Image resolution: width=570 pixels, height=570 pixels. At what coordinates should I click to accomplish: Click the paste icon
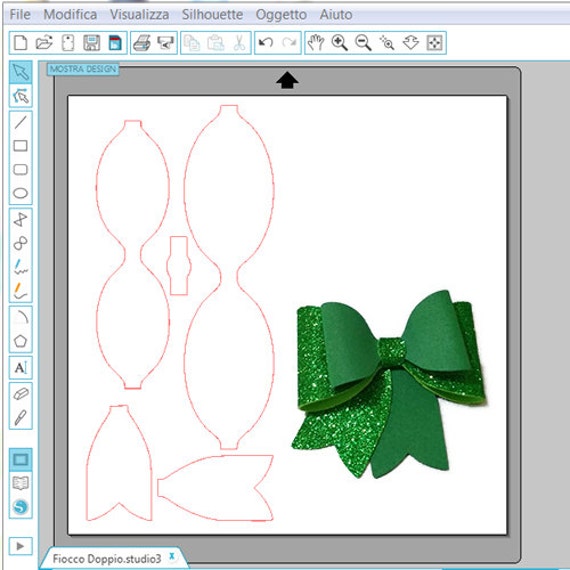tap(216, 43)
